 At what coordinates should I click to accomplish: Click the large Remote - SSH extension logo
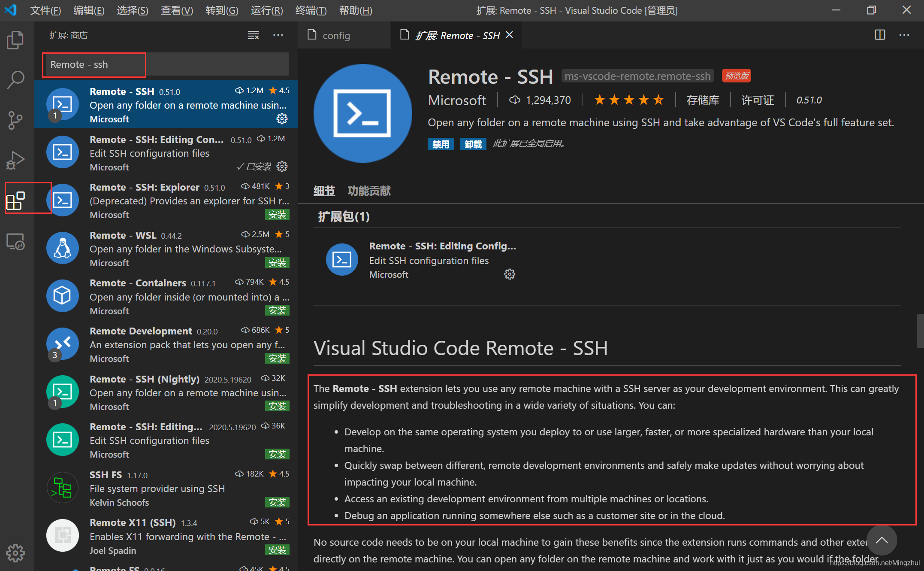coord(362,113)
